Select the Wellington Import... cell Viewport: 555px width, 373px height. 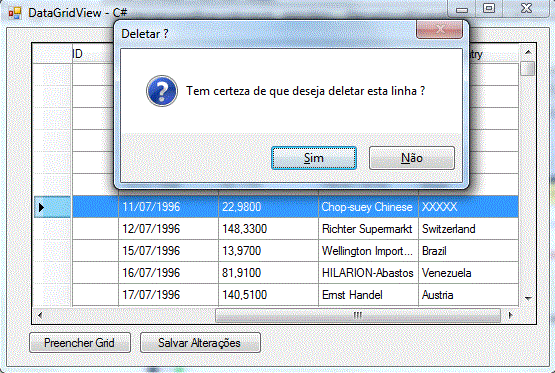click(x=368, y=251)
